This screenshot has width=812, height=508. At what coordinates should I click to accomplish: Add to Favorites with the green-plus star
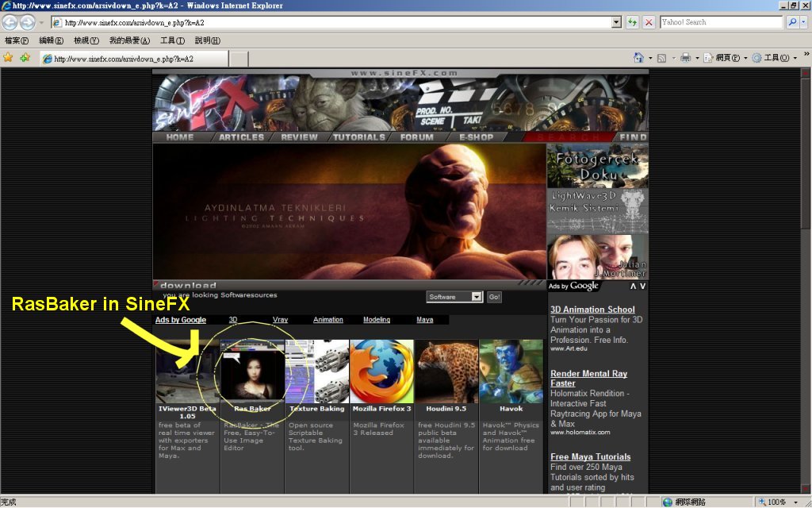pyautogui.click(x=25, y=57)
